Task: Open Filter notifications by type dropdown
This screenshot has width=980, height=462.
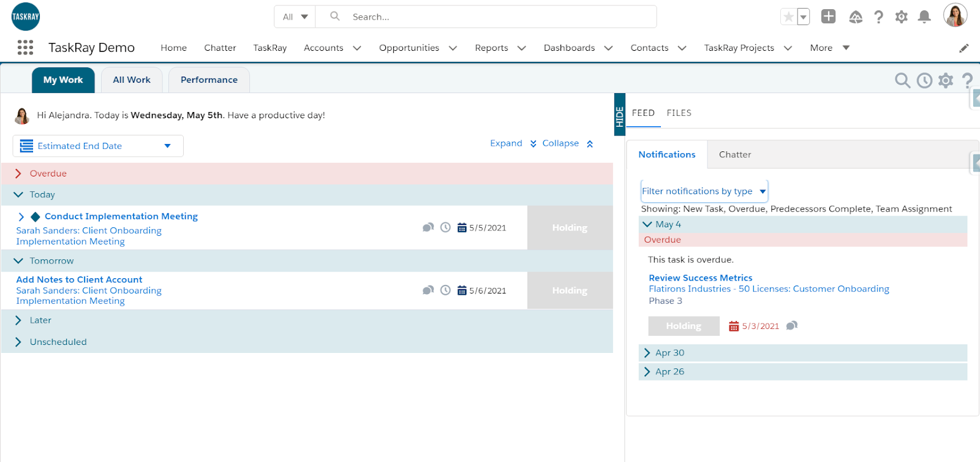Action: (x=704, y=191)
